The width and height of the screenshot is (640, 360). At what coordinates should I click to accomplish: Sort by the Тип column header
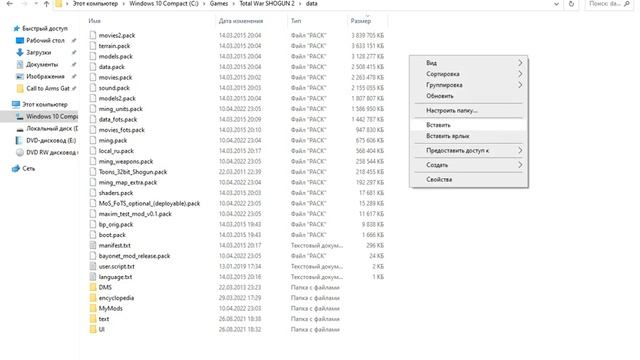296,21
